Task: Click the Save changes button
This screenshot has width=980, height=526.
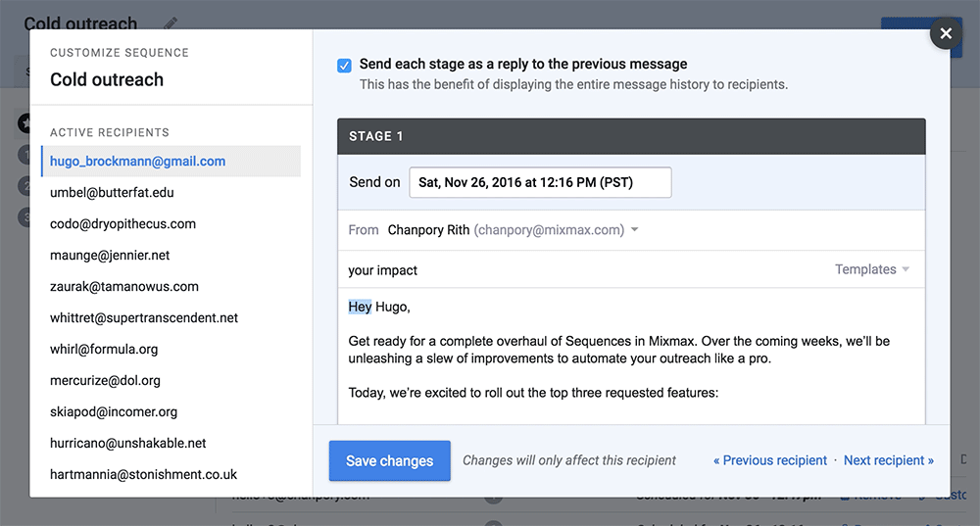Action: (389, 460)
